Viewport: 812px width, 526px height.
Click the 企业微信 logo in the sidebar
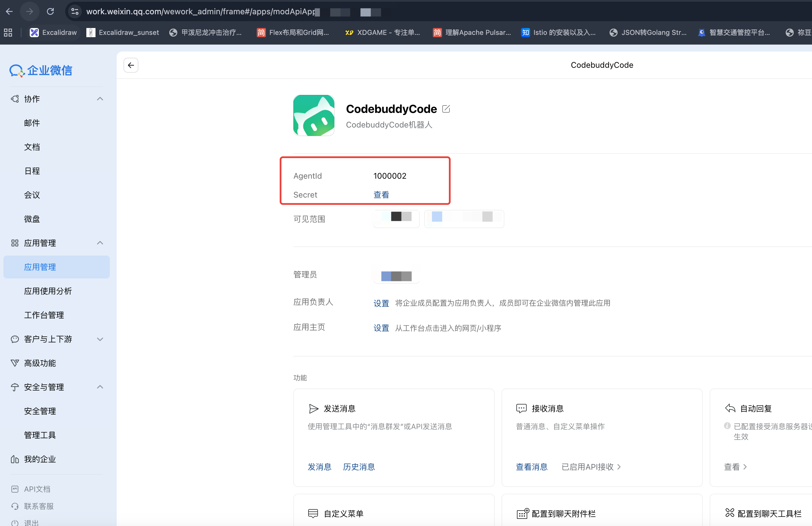(x=41, y=70)
